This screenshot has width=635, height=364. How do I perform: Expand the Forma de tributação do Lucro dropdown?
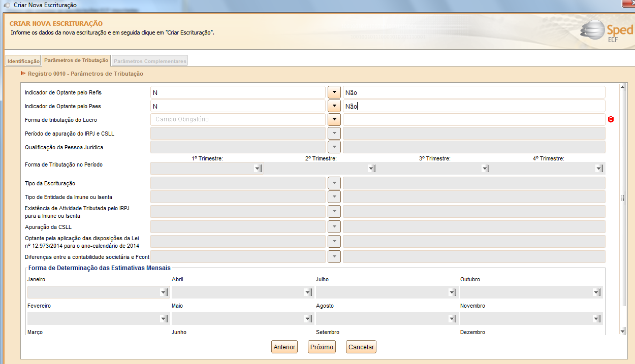pos(334,120)
